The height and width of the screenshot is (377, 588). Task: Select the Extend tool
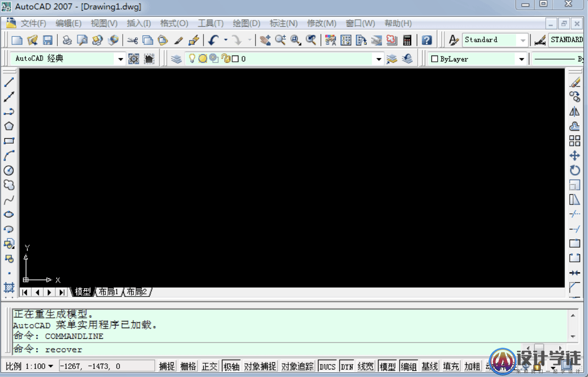click(x=575, y=229)
